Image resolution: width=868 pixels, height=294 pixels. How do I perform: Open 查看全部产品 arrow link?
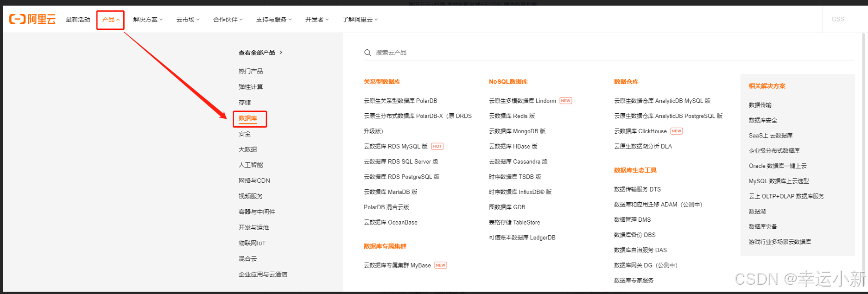(x=260, y=53)
